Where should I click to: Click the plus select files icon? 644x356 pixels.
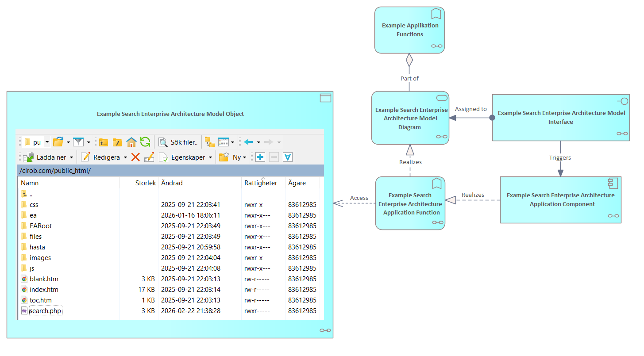coord(260,157)
